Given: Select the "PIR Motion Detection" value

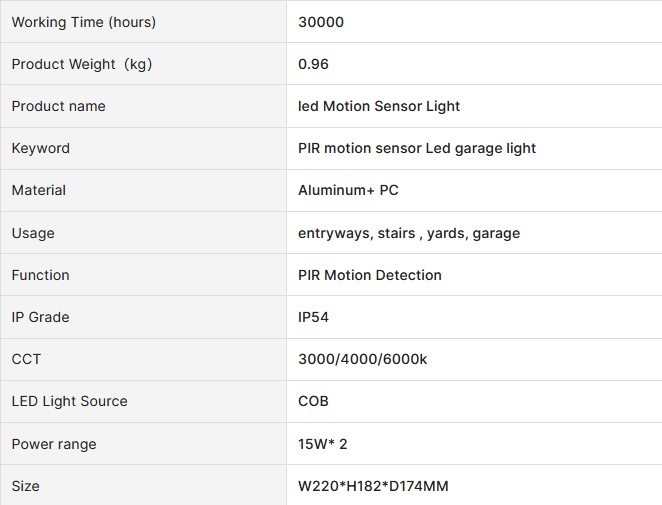Looking at the screenshot, I should click(370, 275).
